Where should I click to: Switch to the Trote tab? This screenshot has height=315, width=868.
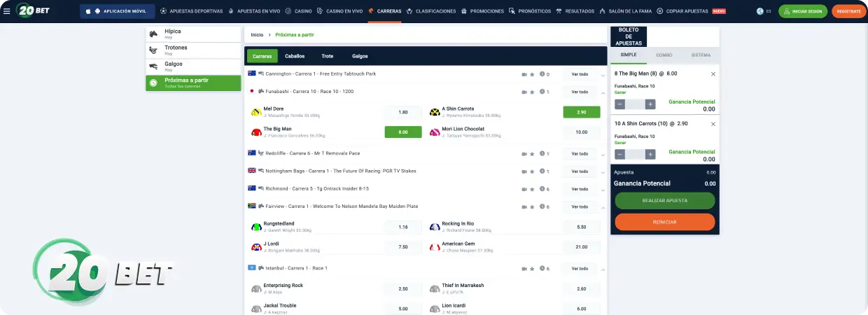pyautogui.click(x=328, y=56)
